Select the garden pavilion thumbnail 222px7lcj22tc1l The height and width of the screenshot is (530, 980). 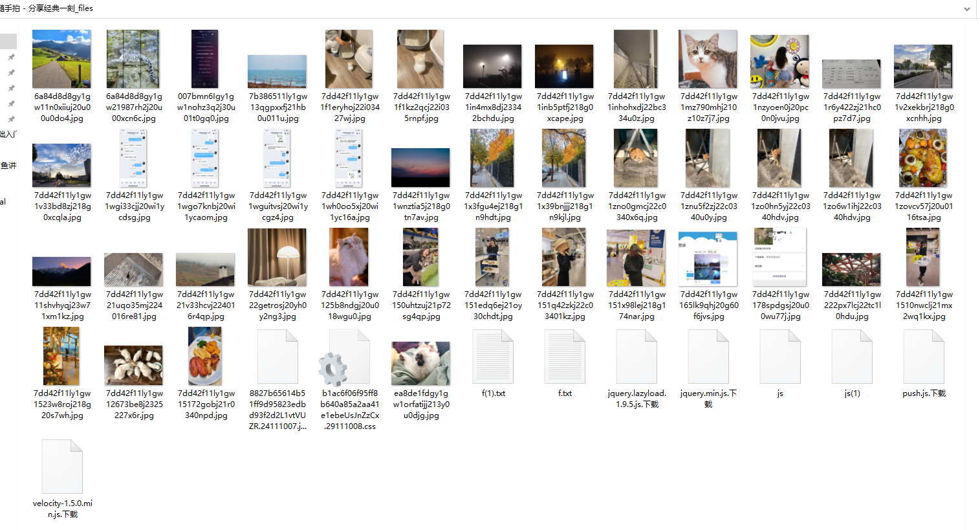coord(851,269)
